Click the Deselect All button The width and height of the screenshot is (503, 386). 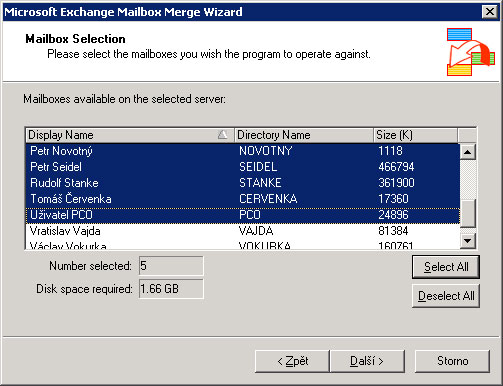(x=446, y=296)
